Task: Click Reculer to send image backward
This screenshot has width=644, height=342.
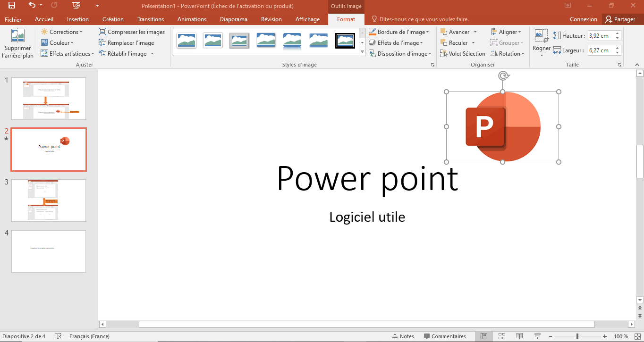Action: [x=454, y=43]
